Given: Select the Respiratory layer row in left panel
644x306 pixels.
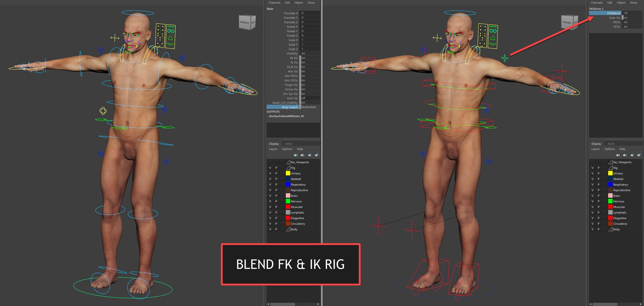Looking at the screenshot, I should coord(293,185).
